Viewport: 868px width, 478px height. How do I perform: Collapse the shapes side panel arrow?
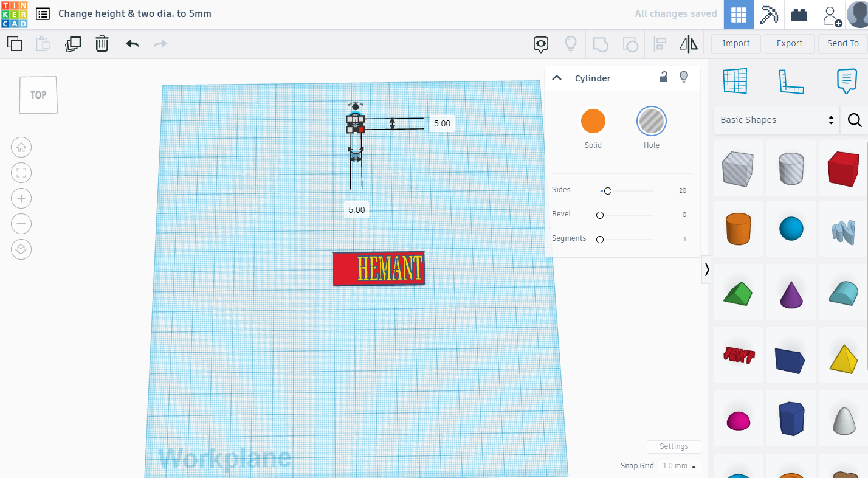pos(706,269)
